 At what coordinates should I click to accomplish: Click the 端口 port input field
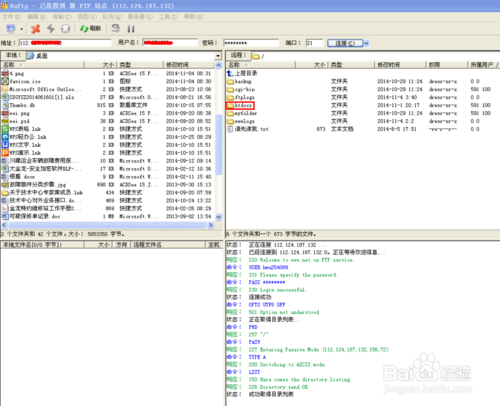coord(315,43)
